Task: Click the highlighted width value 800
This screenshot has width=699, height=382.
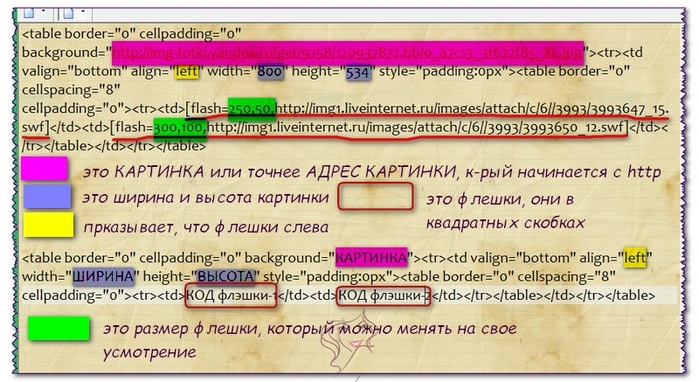Action: 270,71
